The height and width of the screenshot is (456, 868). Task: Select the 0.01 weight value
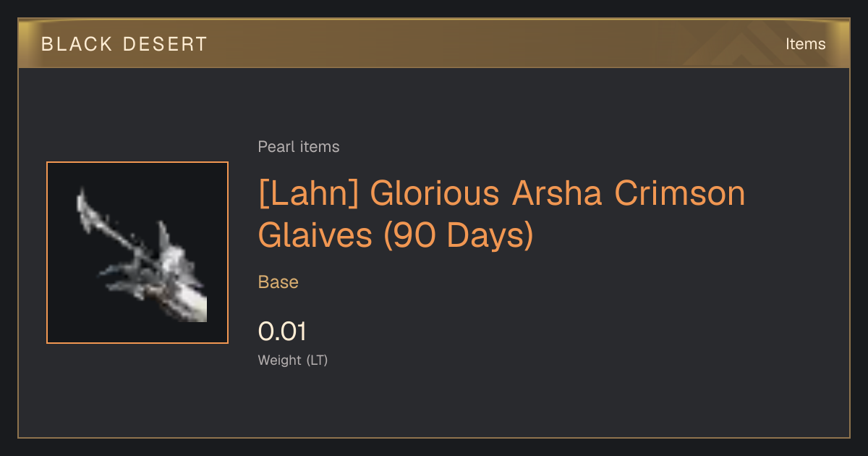pos(282,332)
